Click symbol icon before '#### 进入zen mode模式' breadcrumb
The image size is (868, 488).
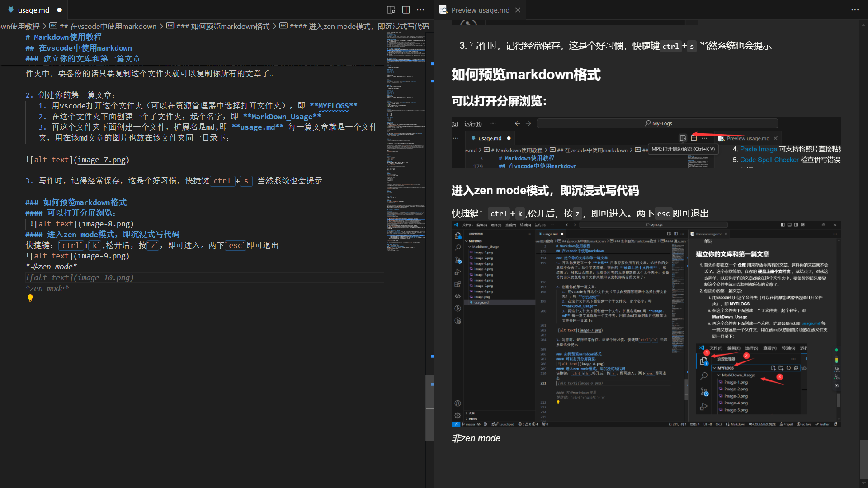pos(283,26)
